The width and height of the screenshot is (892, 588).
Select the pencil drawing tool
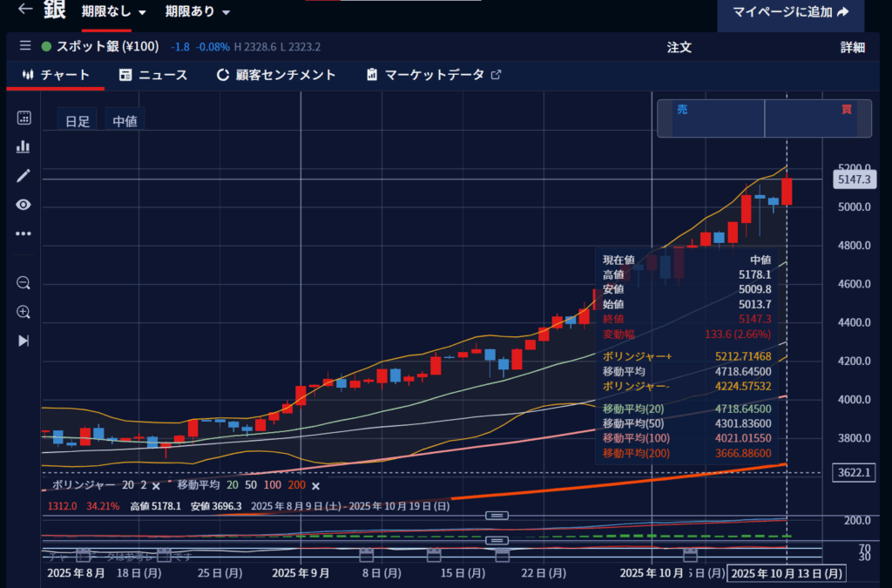click(24, 176)
